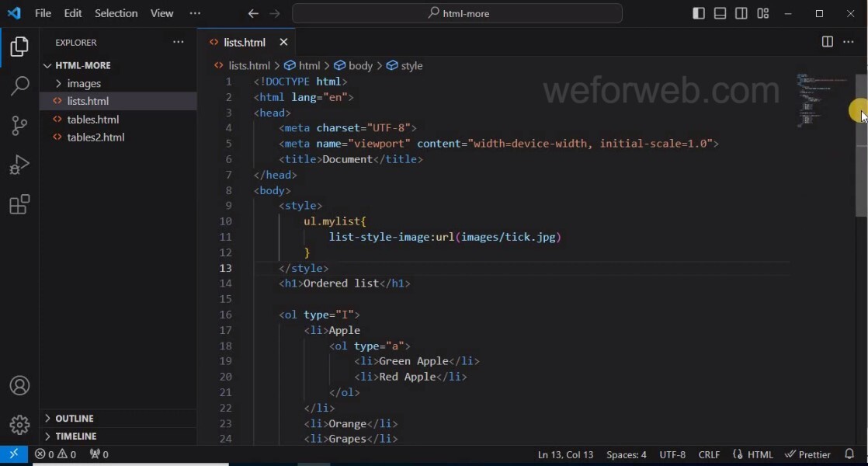The image size is (868, 466).
Task: Click the Prettier status bar item
Action: (808, 454)
